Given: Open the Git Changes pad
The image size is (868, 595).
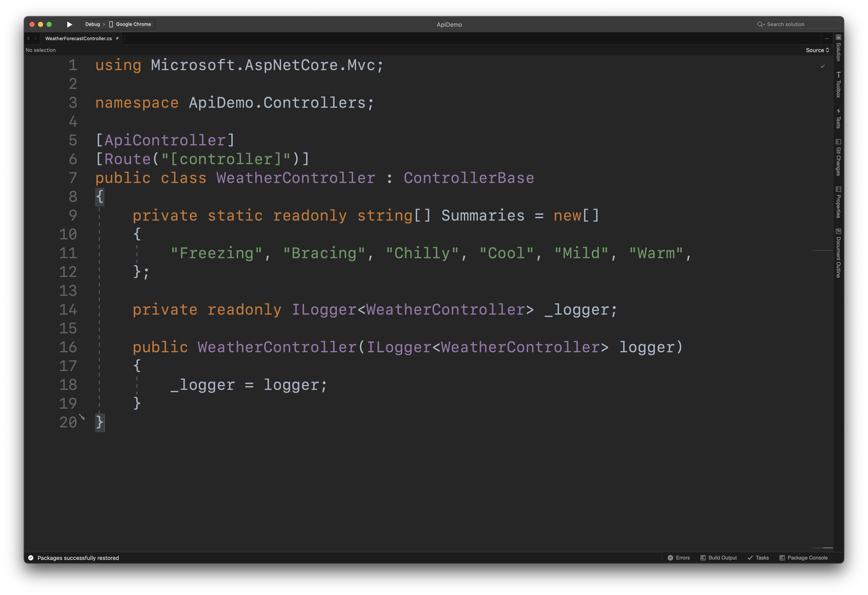Looking at the screenshot, I should click(x=839, y=157).
